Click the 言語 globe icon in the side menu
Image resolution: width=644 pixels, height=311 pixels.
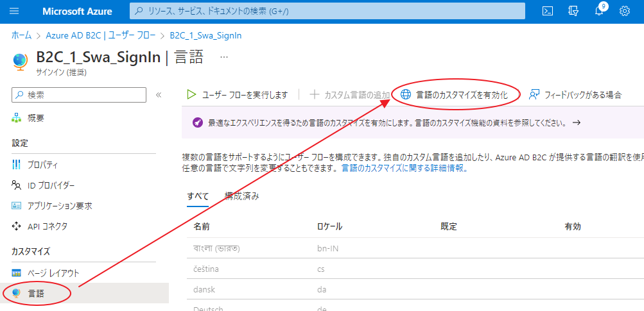17,293
